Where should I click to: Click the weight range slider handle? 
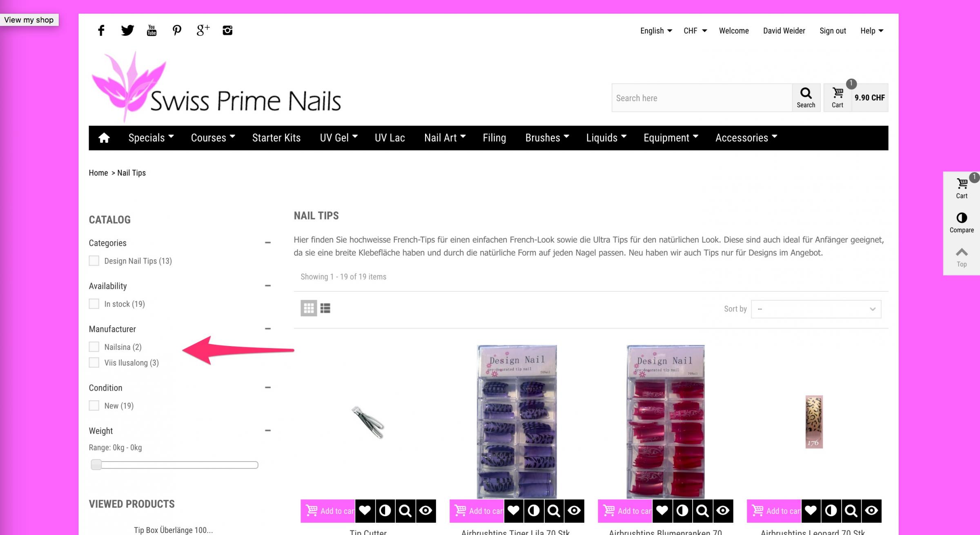(x=96, y=465)
